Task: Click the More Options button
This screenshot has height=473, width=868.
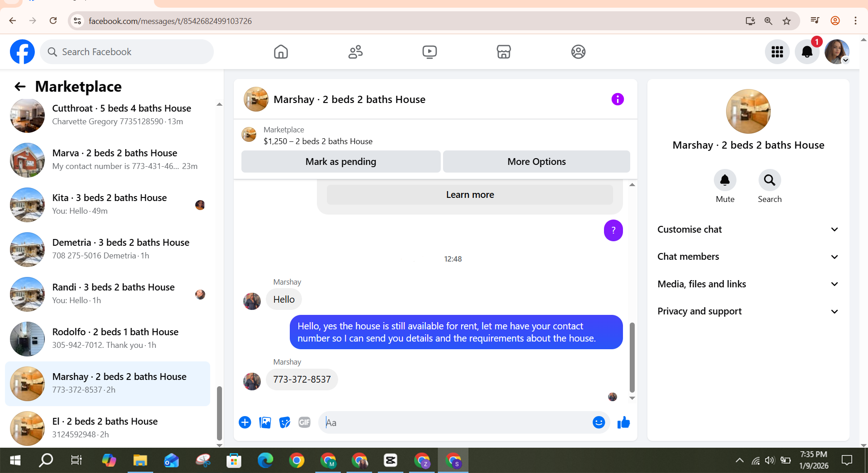Action: 537,162
